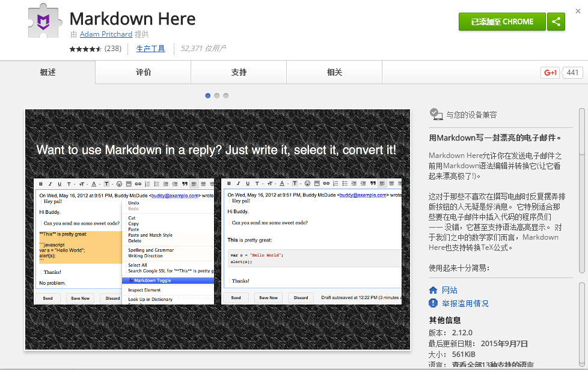Select the second screenshot carousel dot
The height and width of the screenshot is (370, 588).
(217, 96)
